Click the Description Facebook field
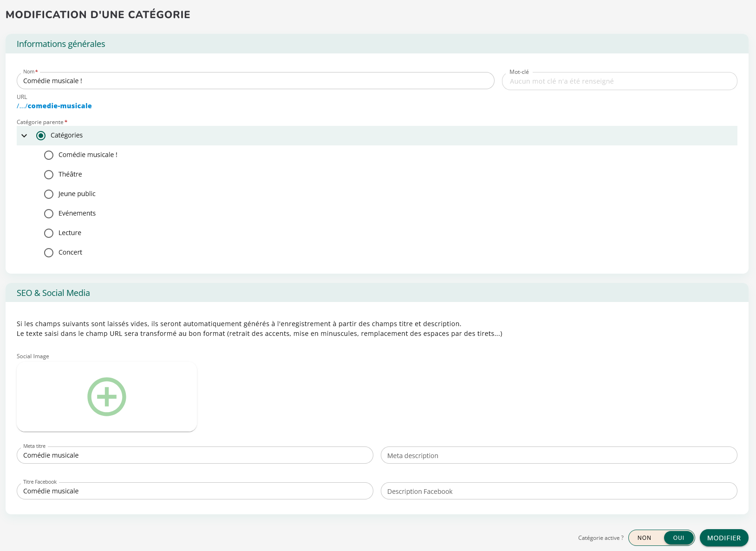Image resolution: width=756 pixels, height=551 pixels. (x=559, y=491)
